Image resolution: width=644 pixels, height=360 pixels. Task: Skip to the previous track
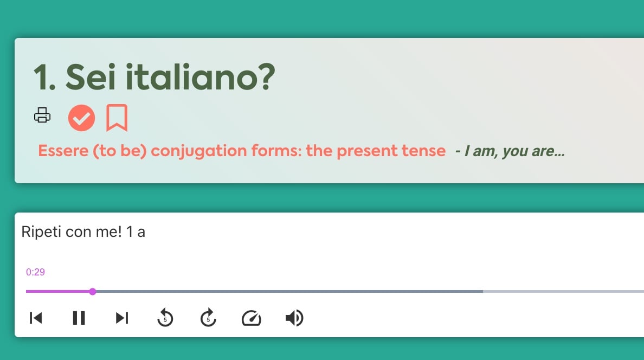36,318
